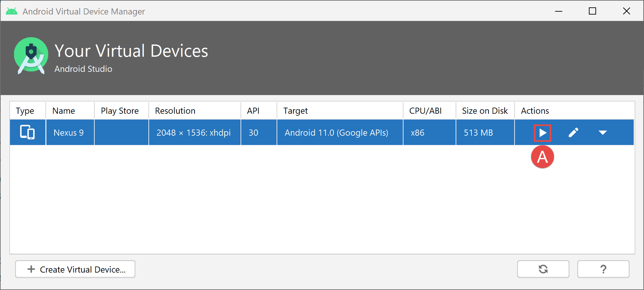Select Android 11.0 (Google APIs) cell

click(x=340, y=132)
